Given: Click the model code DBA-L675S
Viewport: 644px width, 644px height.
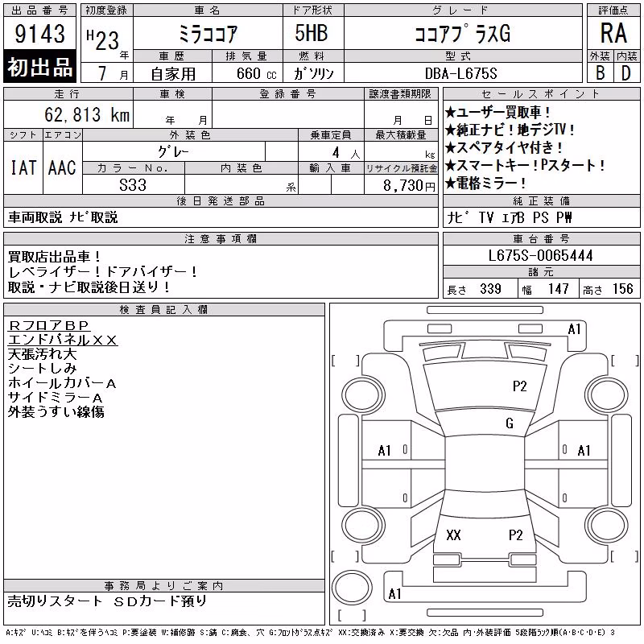Looking at the screenshot, I should (460, 73).
